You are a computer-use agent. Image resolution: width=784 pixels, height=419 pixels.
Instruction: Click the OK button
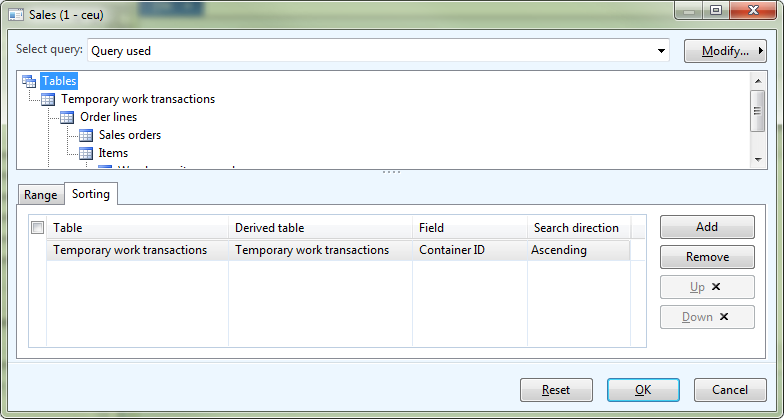(x=643, y=390)
